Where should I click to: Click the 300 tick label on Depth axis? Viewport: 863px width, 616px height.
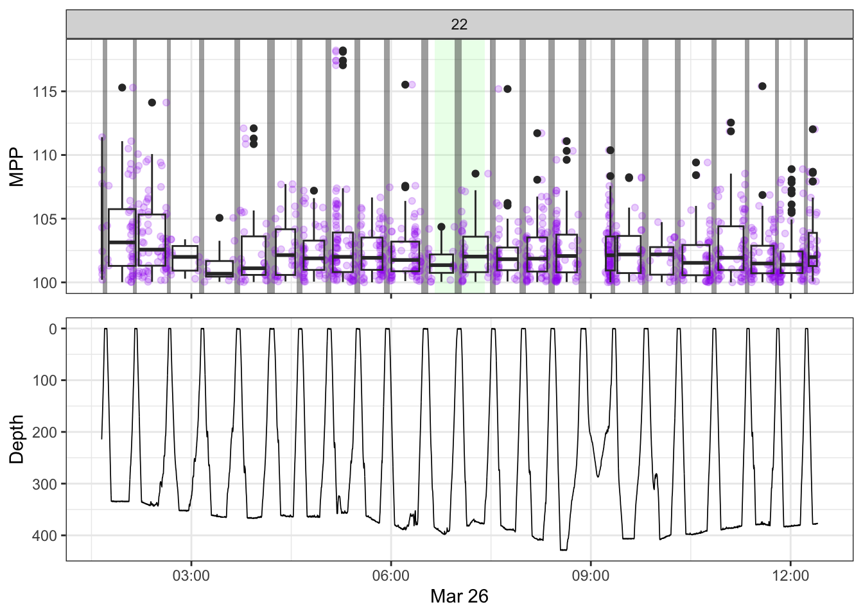(x=45, y=484)
